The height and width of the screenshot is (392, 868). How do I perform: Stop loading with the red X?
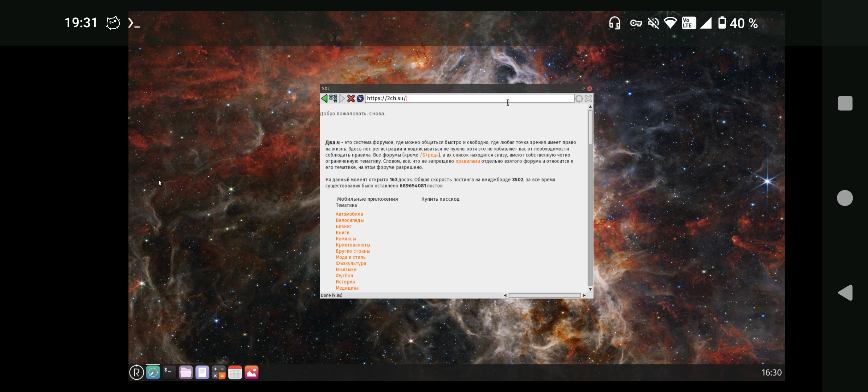351,98
